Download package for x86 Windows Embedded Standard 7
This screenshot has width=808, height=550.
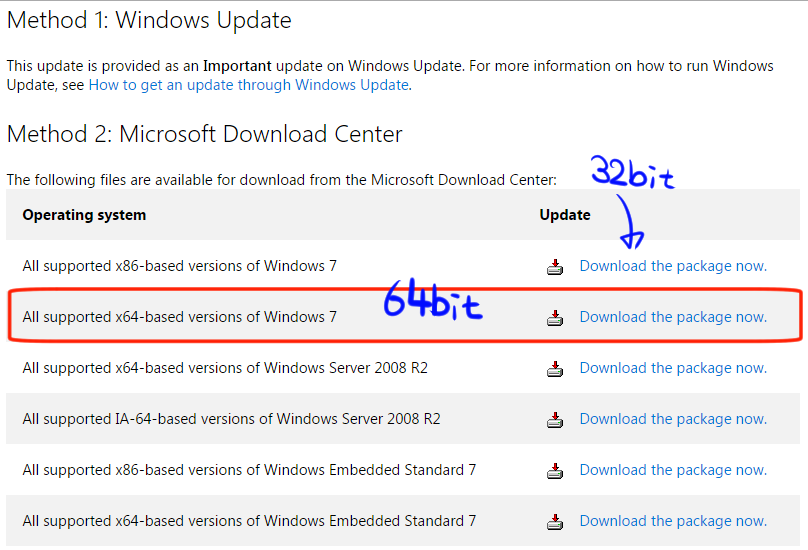coord(673,470)
